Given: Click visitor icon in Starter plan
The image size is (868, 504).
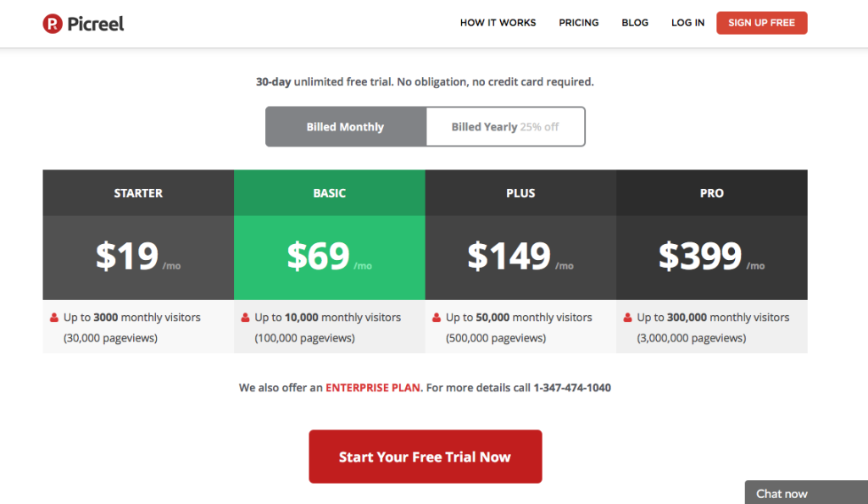Looking at the screenshot, I should tap(53, 318).
